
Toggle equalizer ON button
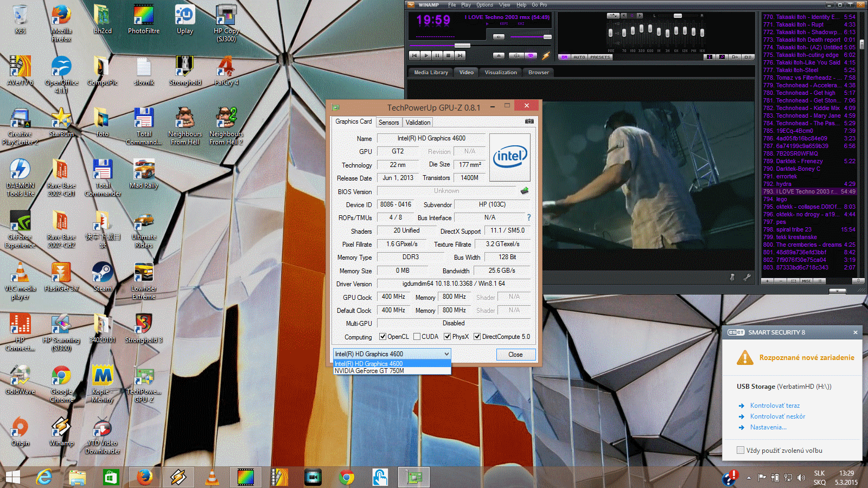pos(564,57)
